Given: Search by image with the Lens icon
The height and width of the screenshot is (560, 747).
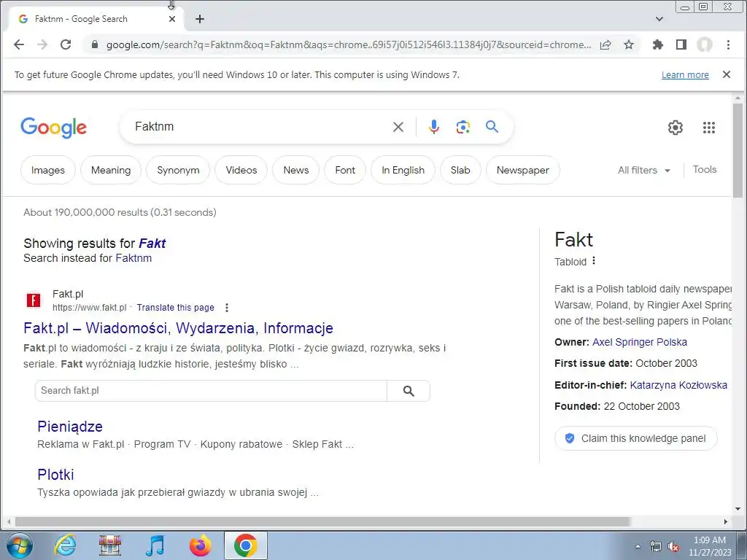Looking at the screenshot, I should 463,127.
